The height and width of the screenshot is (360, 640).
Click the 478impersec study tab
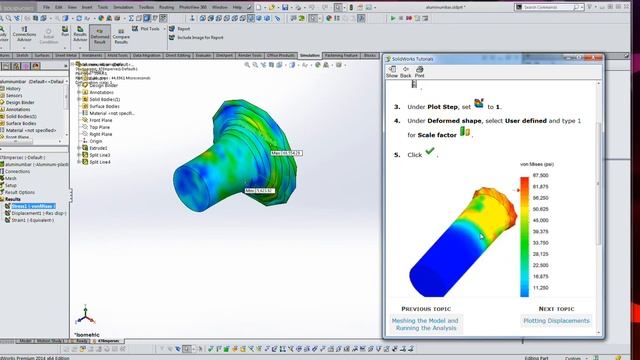(x=109, y=341)
